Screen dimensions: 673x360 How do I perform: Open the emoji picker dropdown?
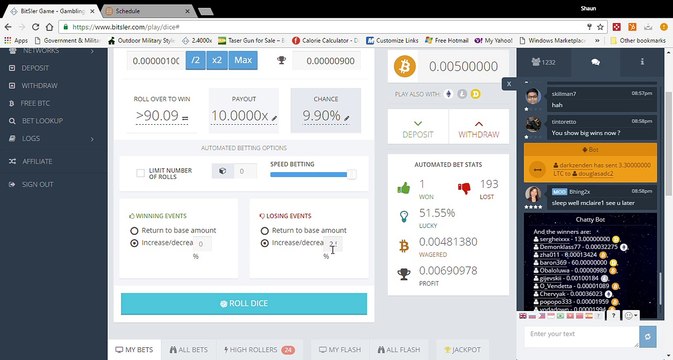[x=631, y=316]
